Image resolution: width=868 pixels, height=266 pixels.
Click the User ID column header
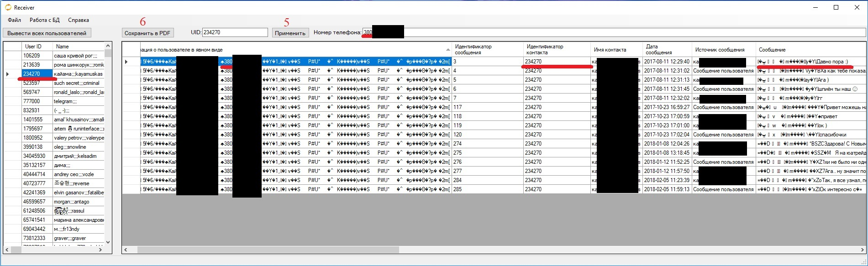coord(37,47)
